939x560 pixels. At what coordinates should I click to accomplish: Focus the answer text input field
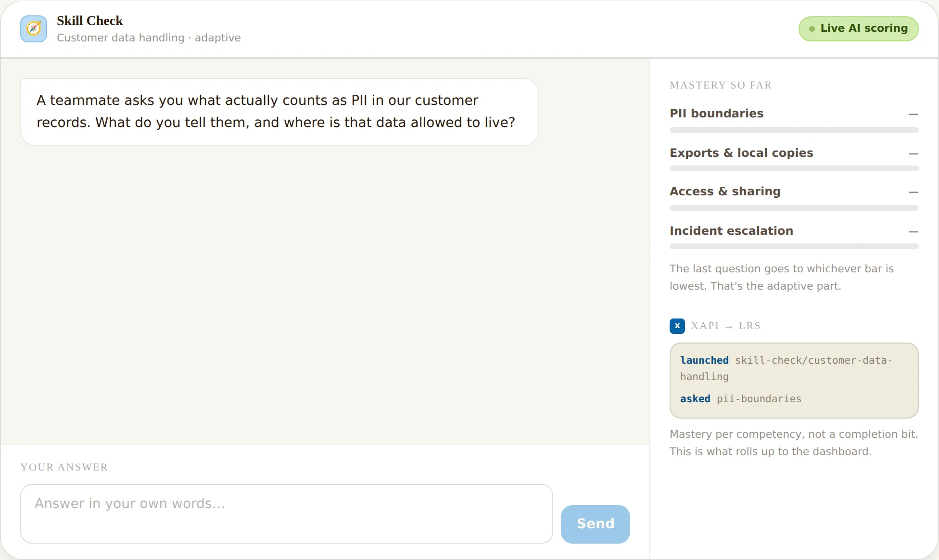287,514
